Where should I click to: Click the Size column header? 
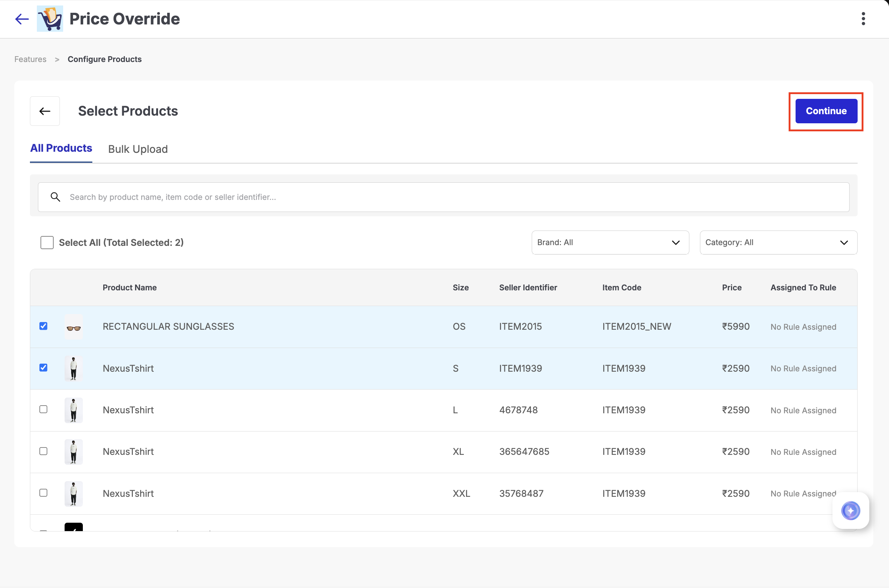pyautogui.click(x=461, y=288)
